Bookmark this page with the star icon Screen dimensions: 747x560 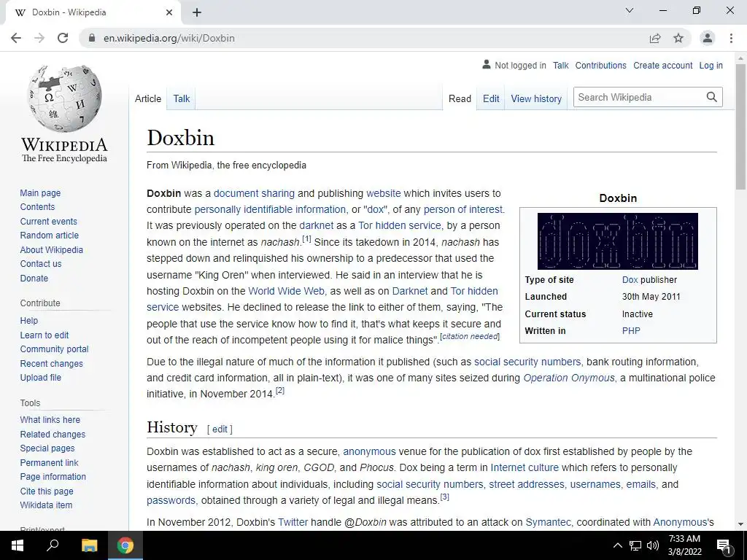click(678, 38)
